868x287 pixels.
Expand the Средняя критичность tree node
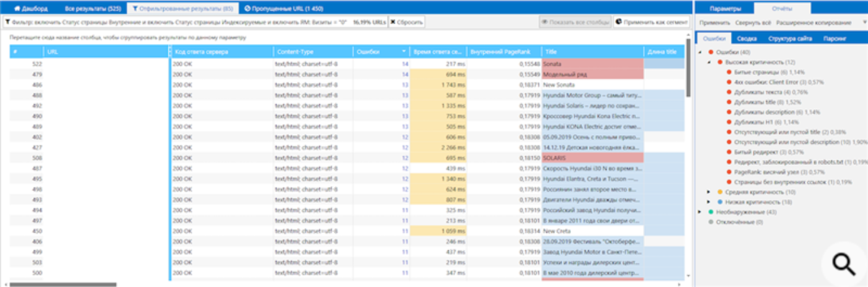(x=709, y=192)
